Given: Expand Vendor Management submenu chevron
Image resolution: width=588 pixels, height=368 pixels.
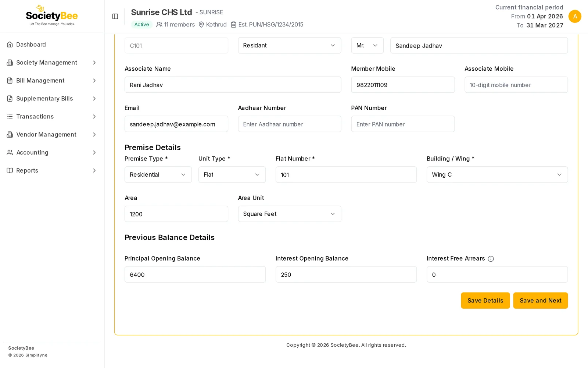Looking at the screenshot, I should point(94,135).
